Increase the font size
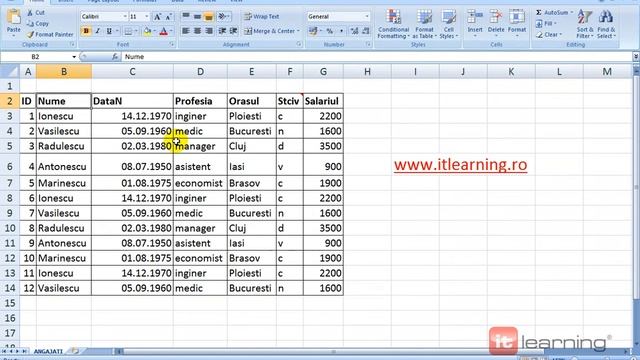 click(x=157, y=17)
